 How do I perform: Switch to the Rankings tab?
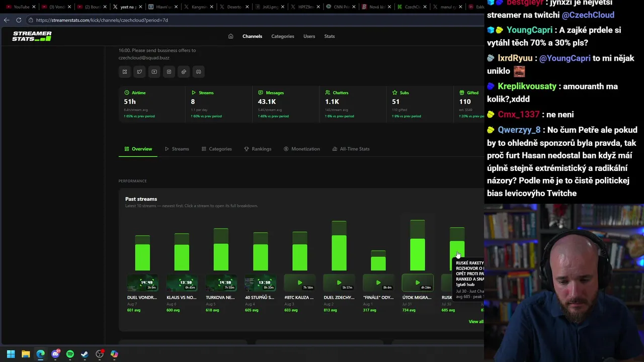tap(258, 149)
